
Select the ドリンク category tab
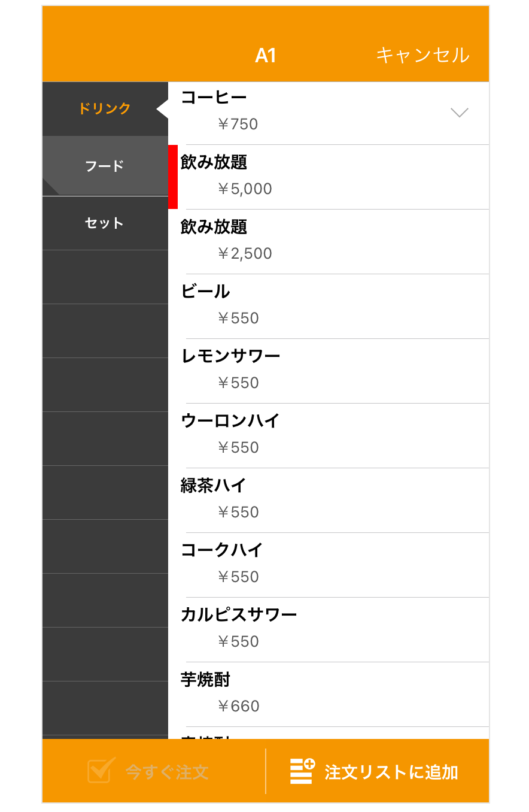105,109
